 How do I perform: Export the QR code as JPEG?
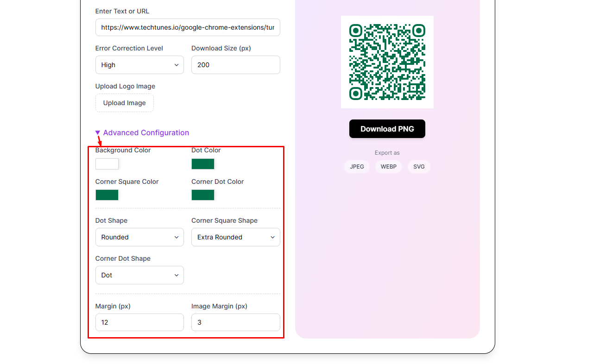[x=357, y=167]
